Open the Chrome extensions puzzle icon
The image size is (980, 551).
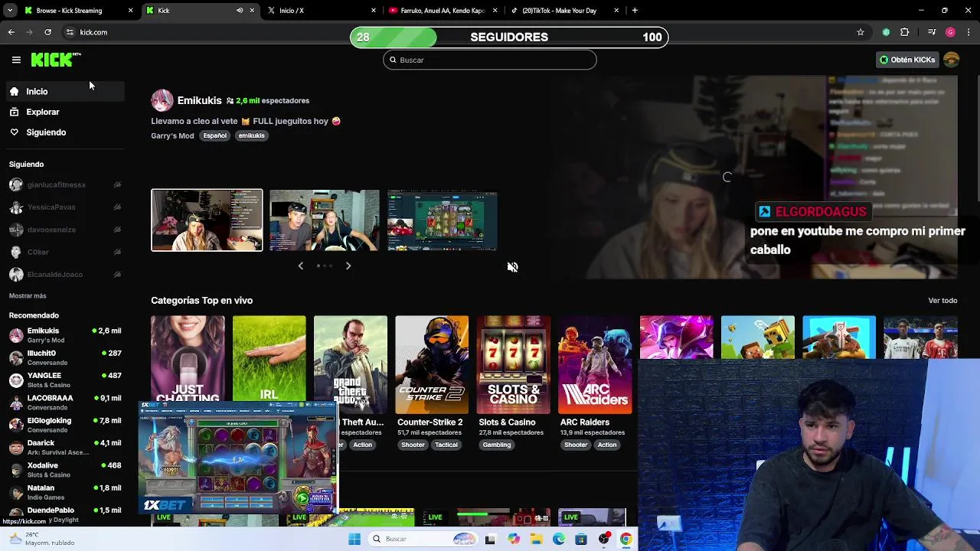(905, 32)
